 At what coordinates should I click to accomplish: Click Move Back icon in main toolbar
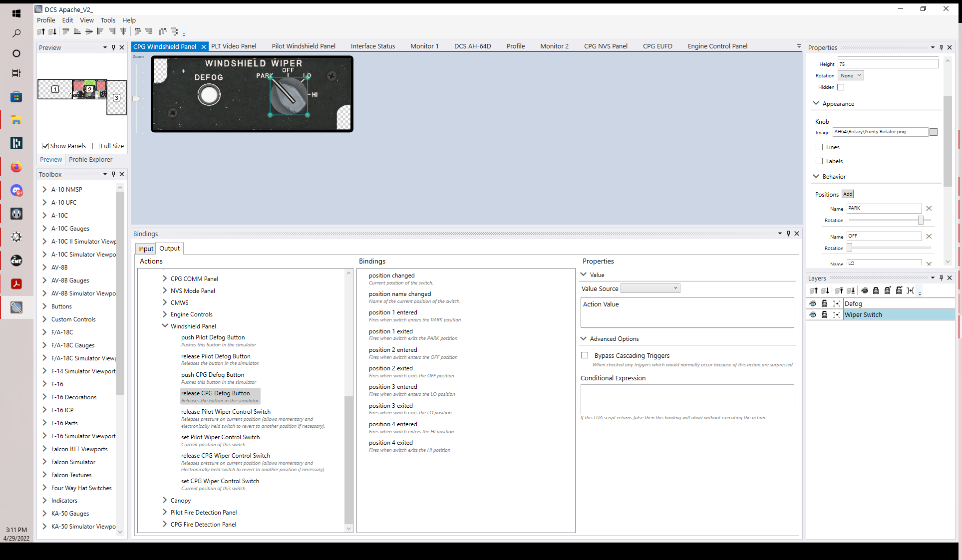pyautogui.click(x=52, y=32)
